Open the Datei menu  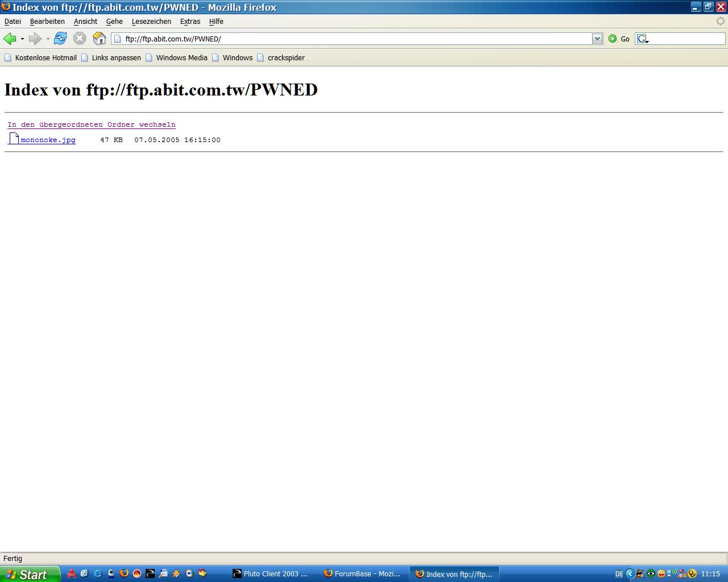tap(13, 22)
